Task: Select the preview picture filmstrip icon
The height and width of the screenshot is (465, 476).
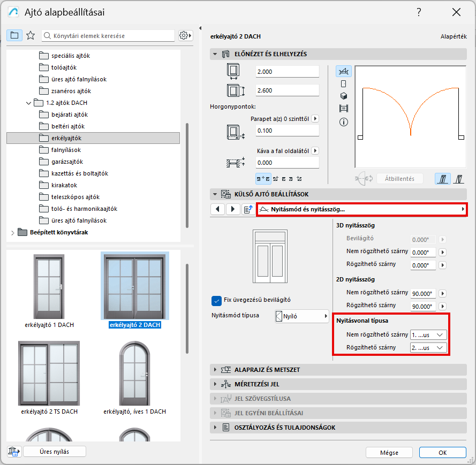Action: pos(344,108)
